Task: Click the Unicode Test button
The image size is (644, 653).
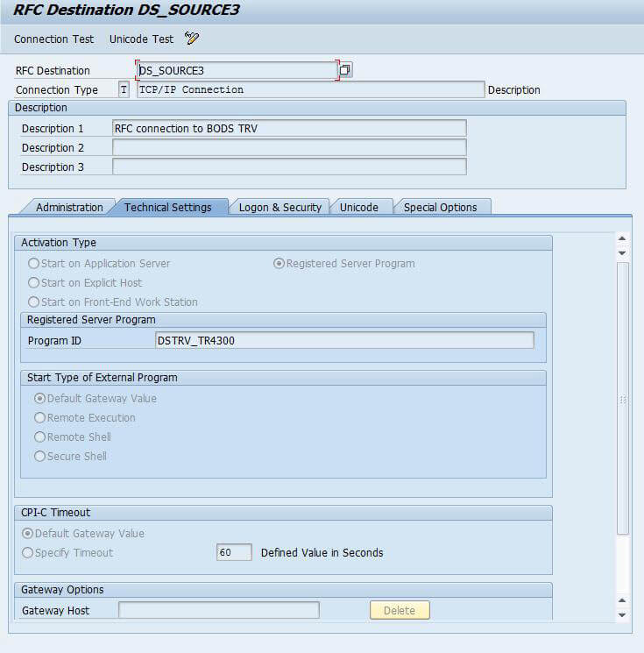Action: pos(141,39)
